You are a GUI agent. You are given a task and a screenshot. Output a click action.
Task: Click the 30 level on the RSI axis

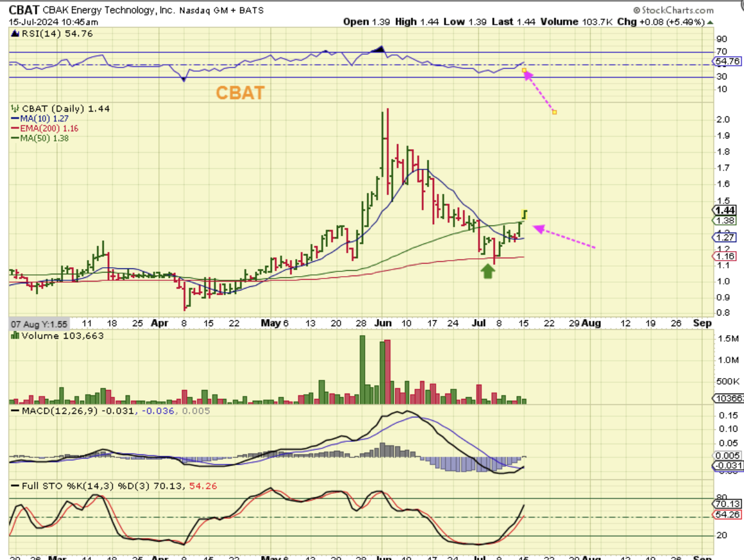[x=721, y=76]
